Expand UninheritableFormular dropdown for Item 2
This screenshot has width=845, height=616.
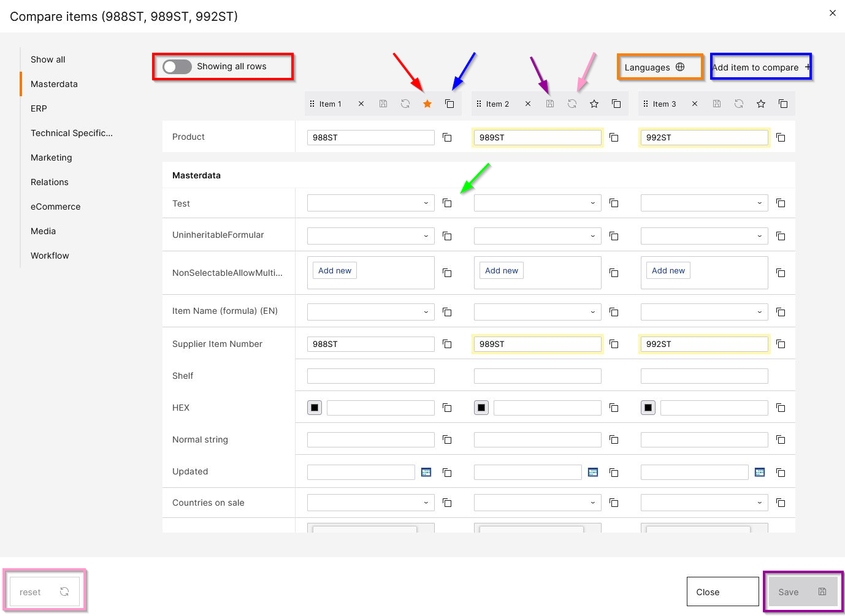point(538,236)
